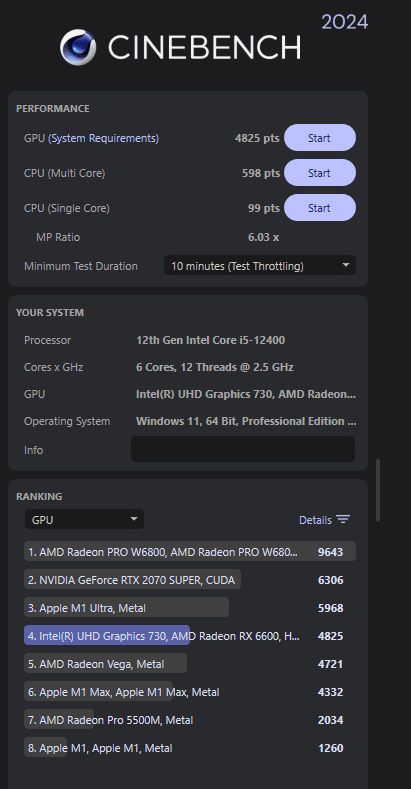
Task: Click the 2024 version label
Action: pos(345,22)
